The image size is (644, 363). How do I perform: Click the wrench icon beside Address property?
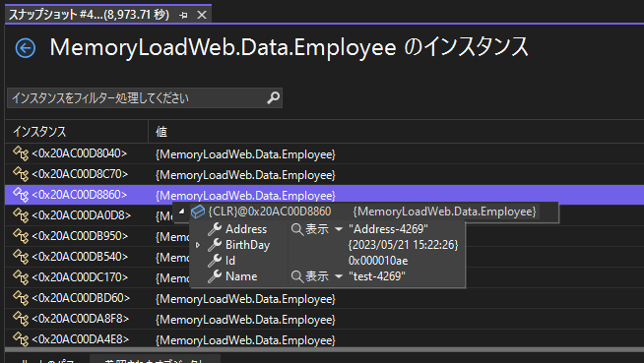pos(215,229)
